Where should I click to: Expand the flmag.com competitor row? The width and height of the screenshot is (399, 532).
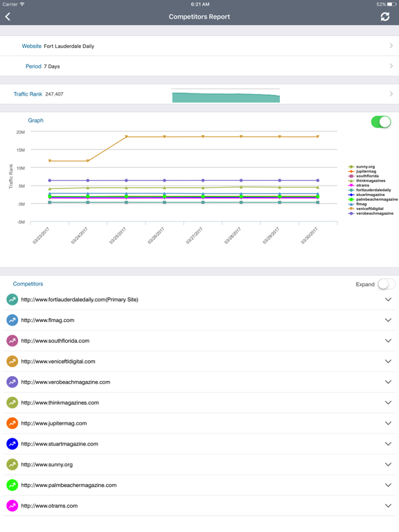click(x=388, y=320)
